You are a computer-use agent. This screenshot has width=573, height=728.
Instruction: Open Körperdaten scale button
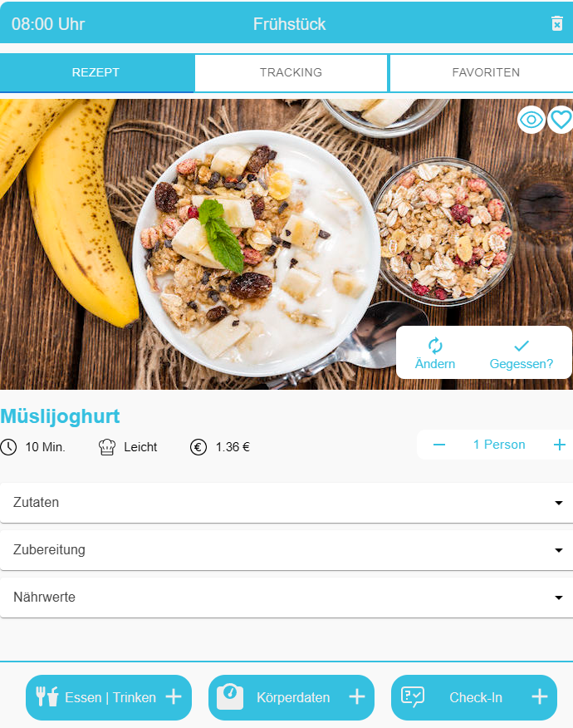291,697
